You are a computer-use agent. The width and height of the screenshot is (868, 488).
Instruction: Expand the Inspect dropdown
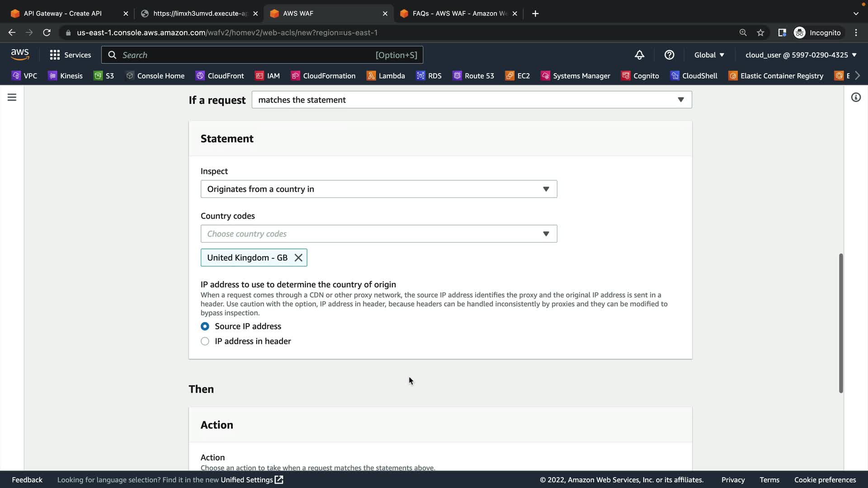point(378,189)
